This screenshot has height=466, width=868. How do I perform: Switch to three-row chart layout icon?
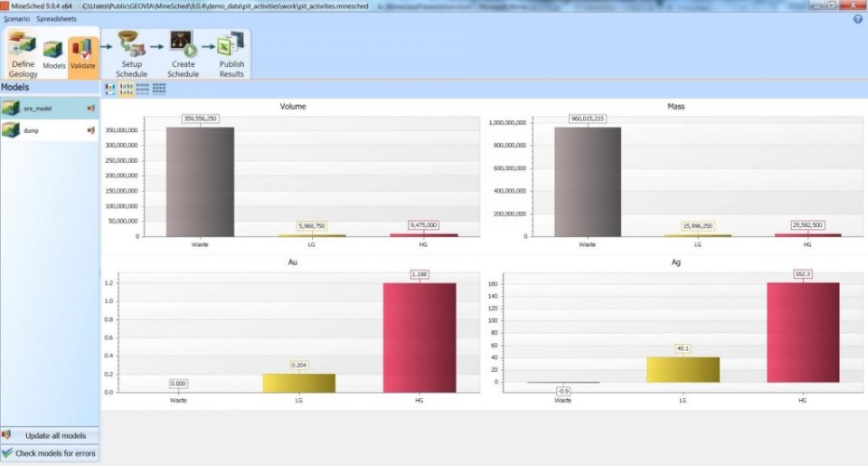click(143, 89)
